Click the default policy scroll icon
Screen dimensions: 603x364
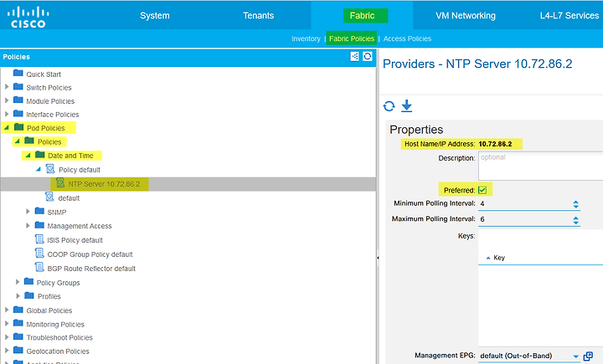click(49, 197)
